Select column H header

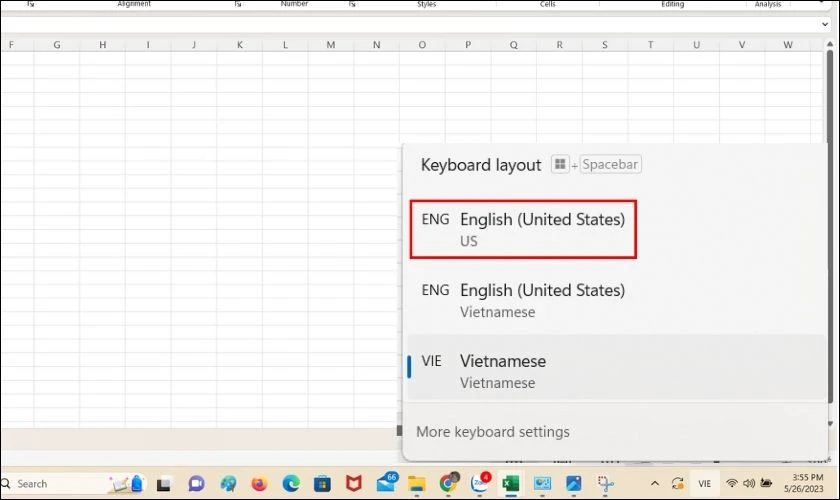tap(102, 45)
